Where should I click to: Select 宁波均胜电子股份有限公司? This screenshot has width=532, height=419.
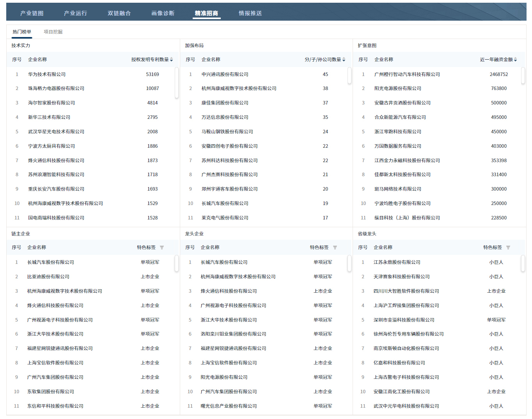(403, 203)
